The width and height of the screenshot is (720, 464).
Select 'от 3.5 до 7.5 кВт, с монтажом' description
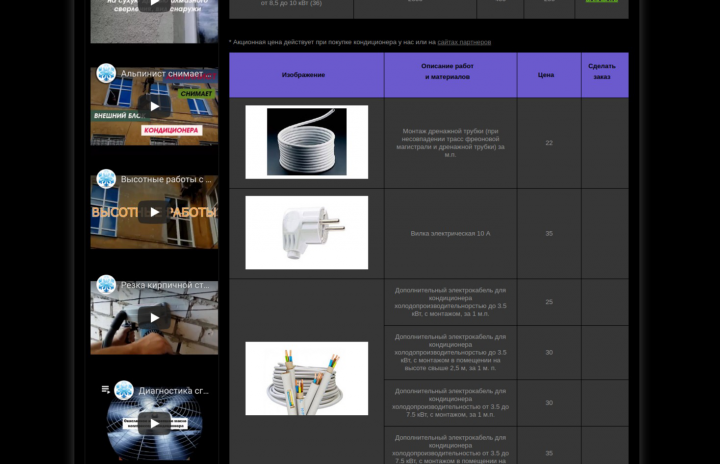[450, 403]
